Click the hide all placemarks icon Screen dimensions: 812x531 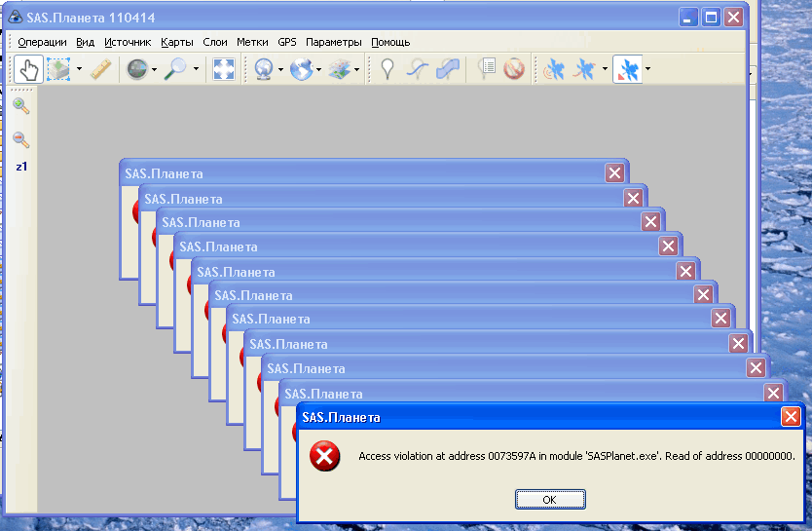click(514, 69)
